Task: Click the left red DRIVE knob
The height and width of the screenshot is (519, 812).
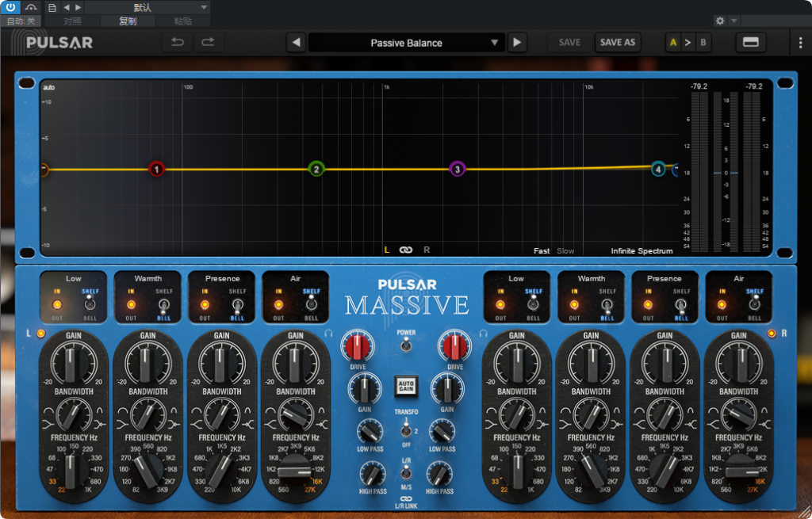Action: pos(358,346)
